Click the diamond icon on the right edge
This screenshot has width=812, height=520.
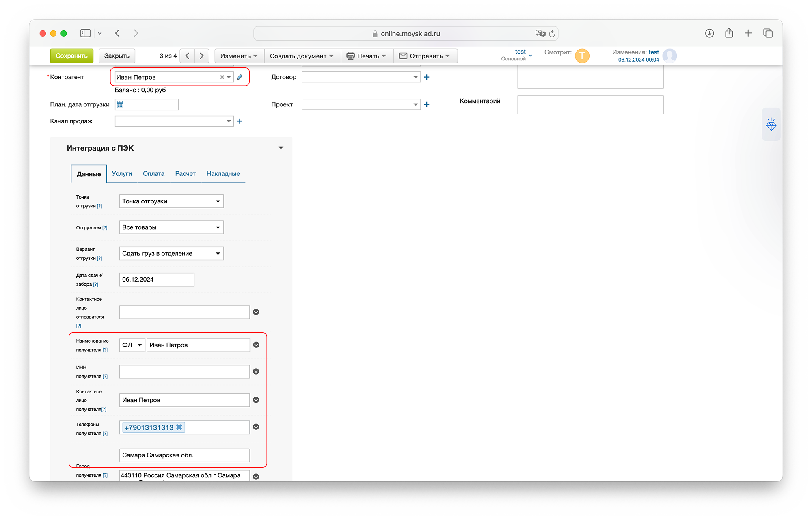point(771,125)
